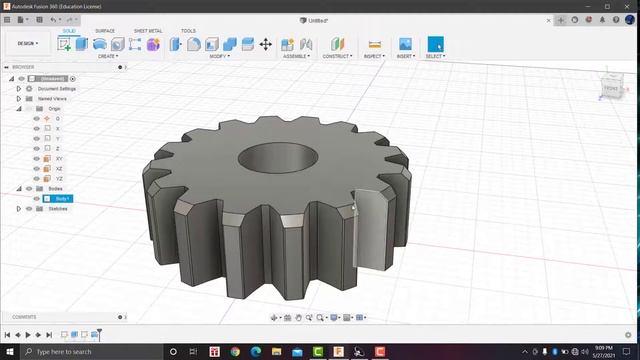Image resolution: width=640 pixels, height=360 pixels.
Task: Toggle visibility of the XZ plane
Action: tap(37, 169)
